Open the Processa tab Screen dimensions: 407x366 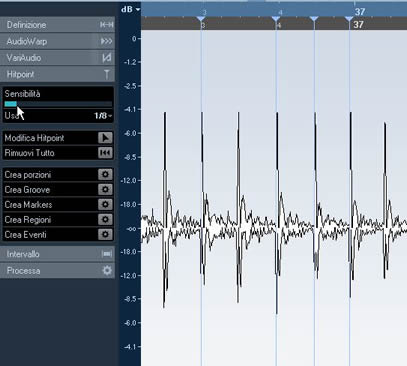coord(57,271)
